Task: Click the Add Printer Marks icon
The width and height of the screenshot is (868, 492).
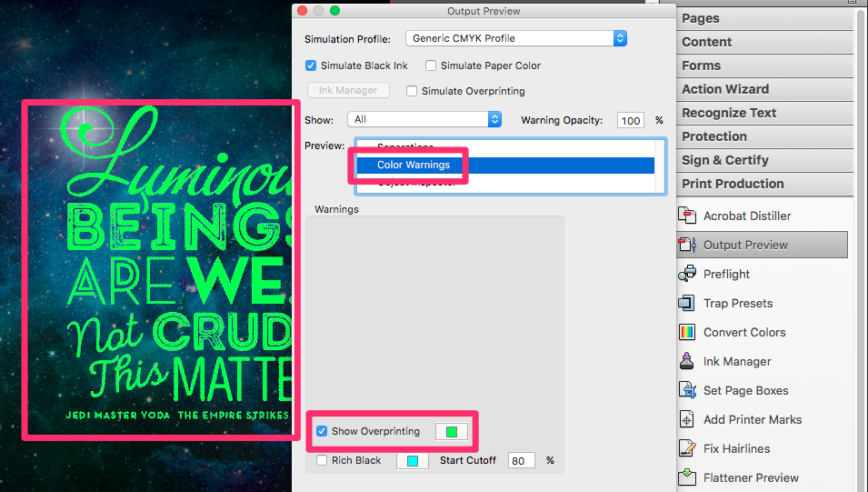Action: [688, 420]
